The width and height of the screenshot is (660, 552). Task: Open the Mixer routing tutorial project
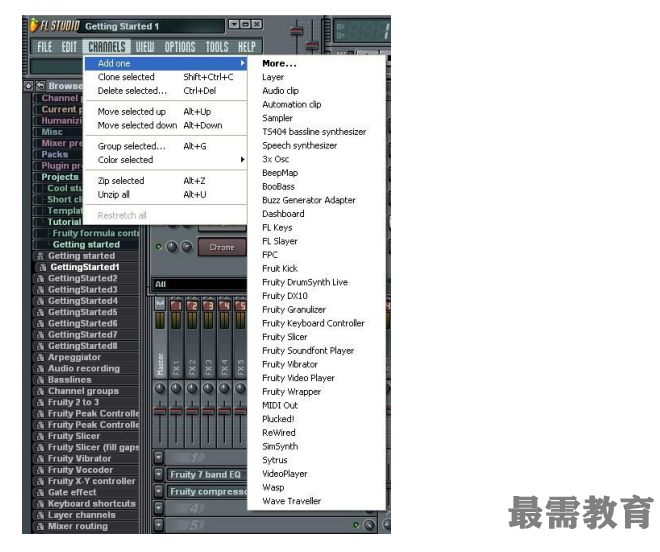77,527
